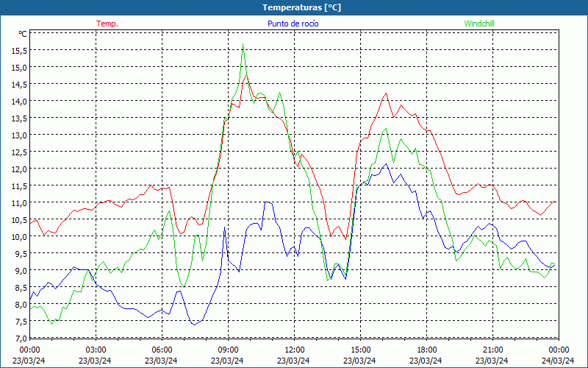Click the '21:00' time axis label

click(x=492, y=350)
